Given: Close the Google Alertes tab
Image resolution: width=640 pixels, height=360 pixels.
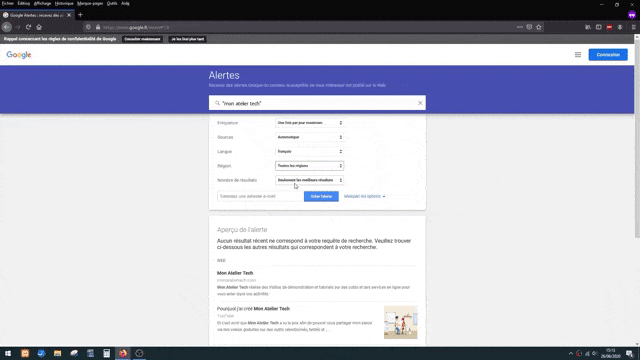Looking at the screenshot, I should (69, 15).
